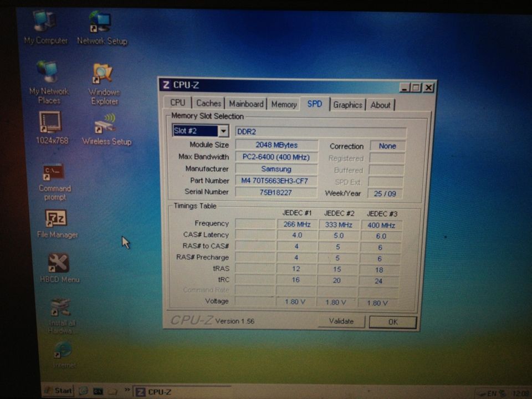Click the folder quick launch taskbar icon
This screenshot has width=532, height=399.
[112, 392]
